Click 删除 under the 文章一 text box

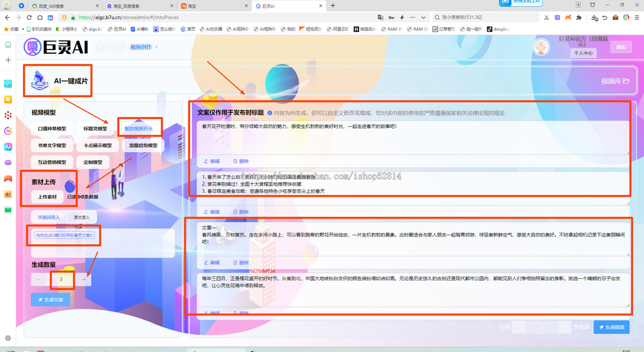point(241,263)
